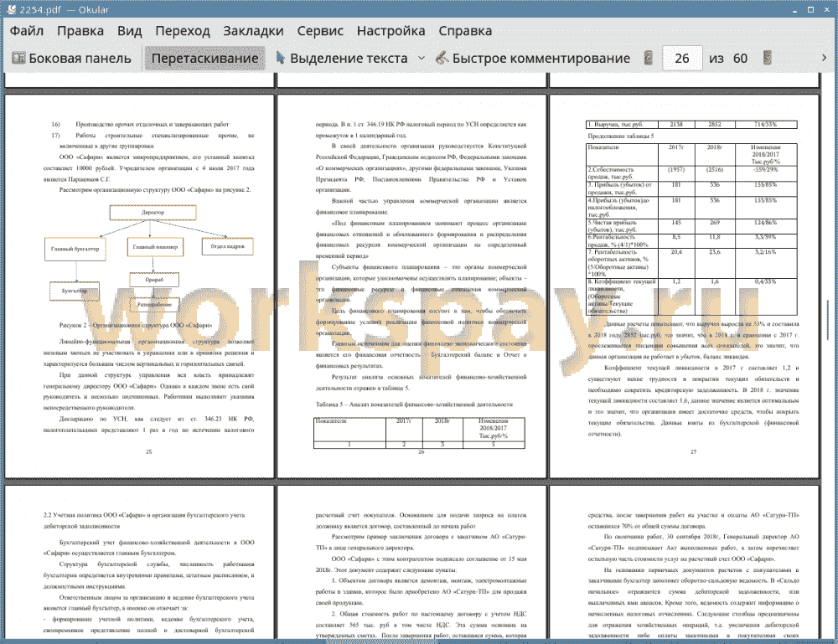
Task: Open the Файл menu
Action: click(27, 31)
